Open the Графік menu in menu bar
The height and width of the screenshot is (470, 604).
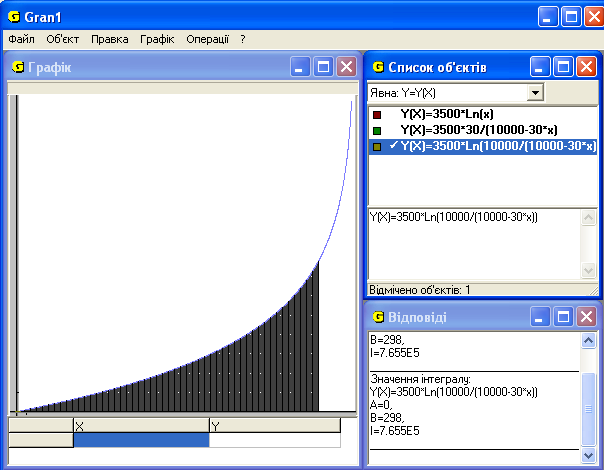[157, 39]
